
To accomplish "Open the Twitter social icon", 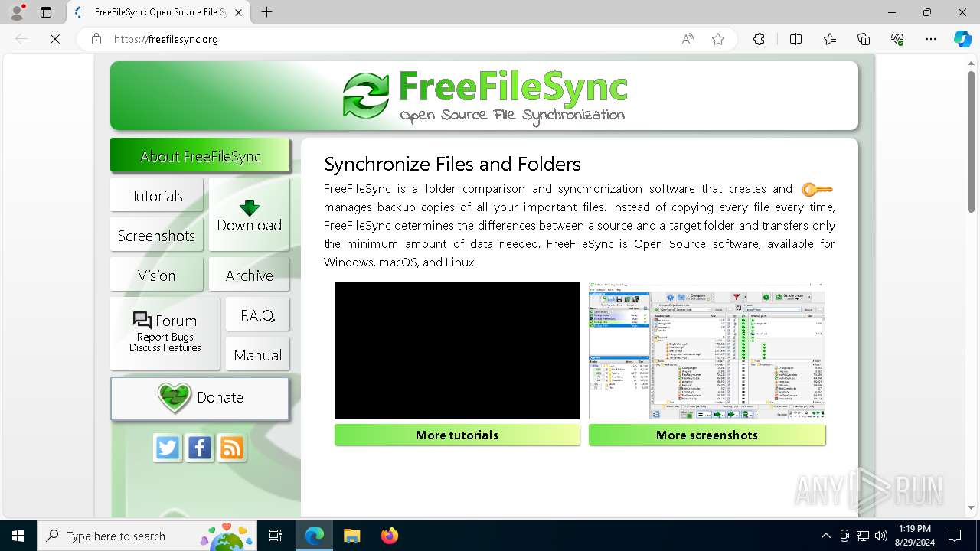I will click(x=168, y=448).
